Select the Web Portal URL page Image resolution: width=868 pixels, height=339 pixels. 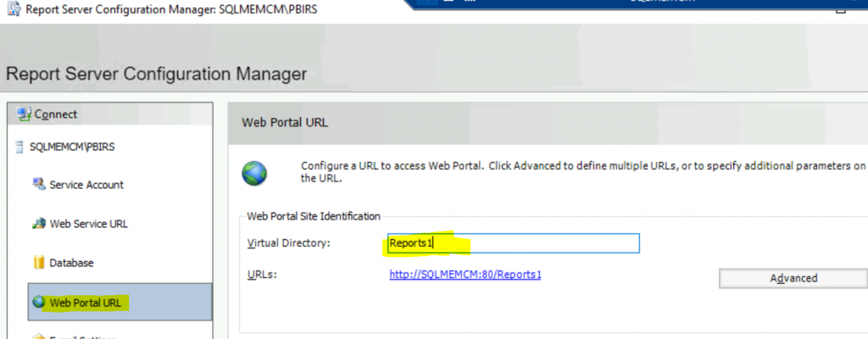click(120, 302)
